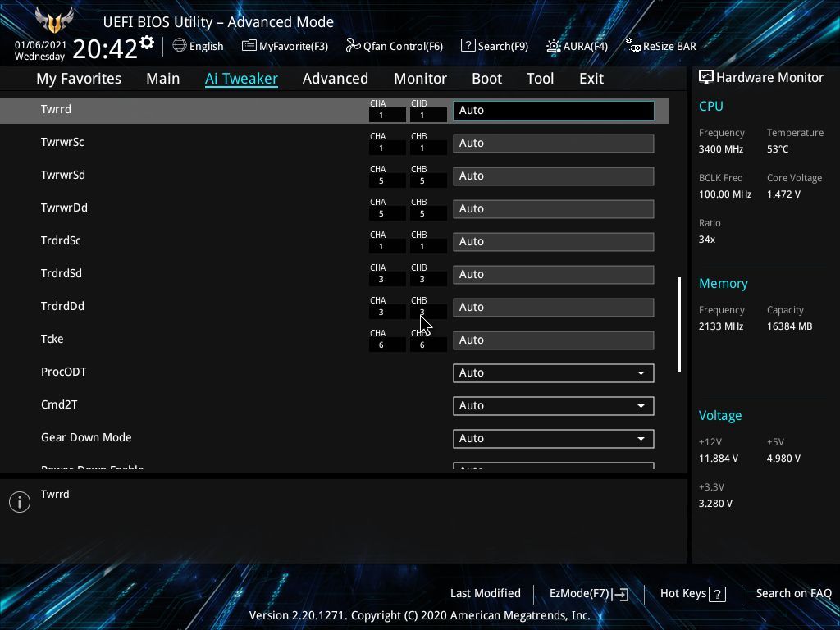Click the info icon beside Twrrd description
The image size is (840, 630).
tap(20, 502)
